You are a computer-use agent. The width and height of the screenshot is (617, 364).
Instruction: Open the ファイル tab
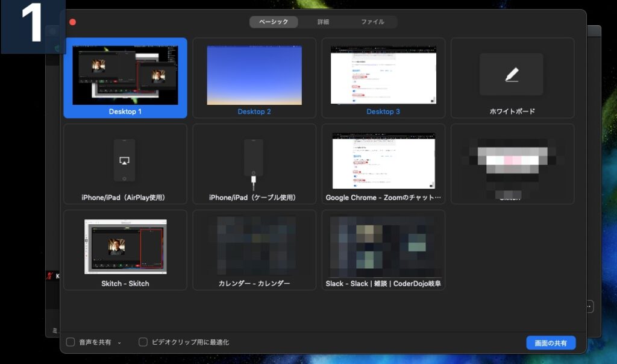click(x=372, y=22)
